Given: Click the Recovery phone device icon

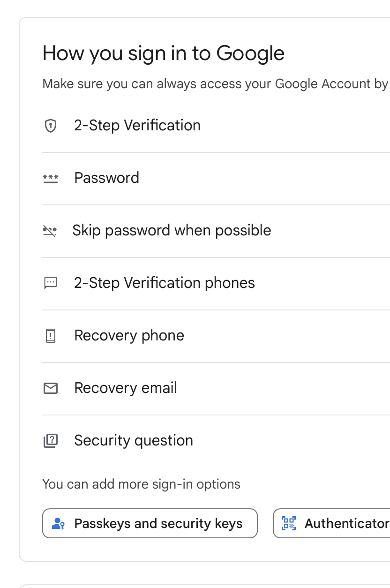Looking at the screenshot, I should (x=50, y=336).
